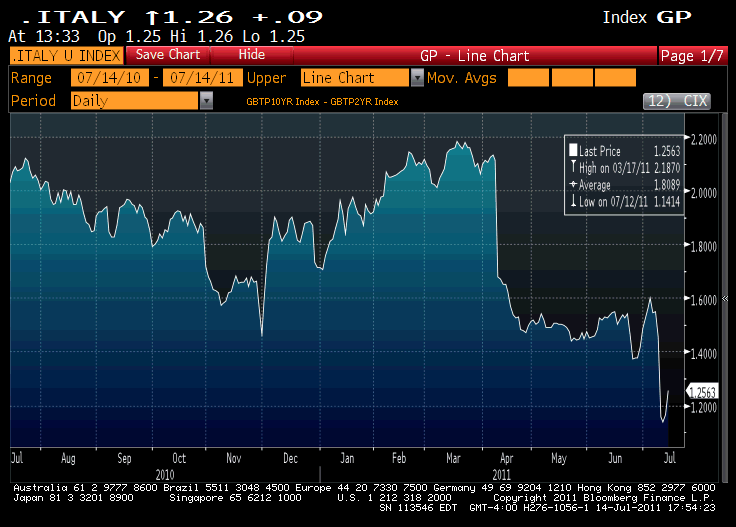Click the May label on time axis
This screenshot has height=527, width=736.
coord(559,458)
